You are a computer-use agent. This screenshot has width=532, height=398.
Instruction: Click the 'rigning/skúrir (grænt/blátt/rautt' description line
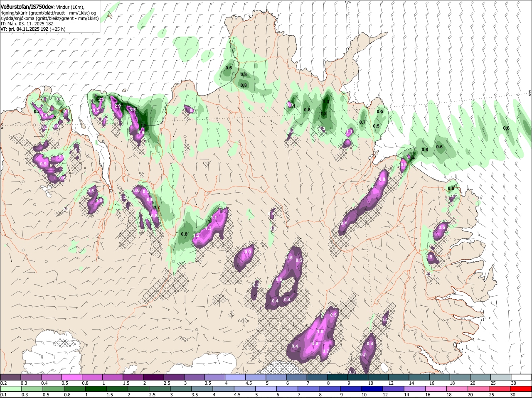click(x=48, y=13)
